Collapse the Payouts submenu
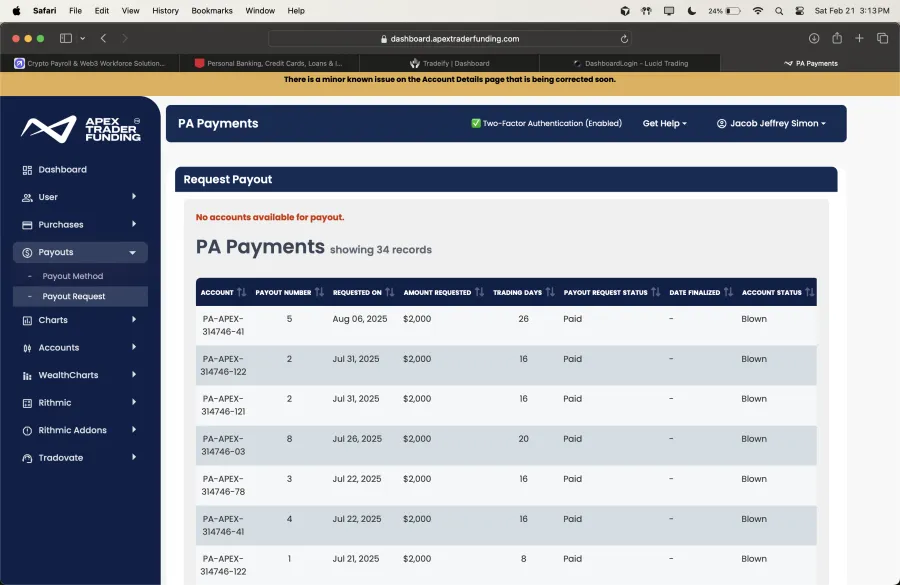Screen dimensions: 900x585 (133, 253)
